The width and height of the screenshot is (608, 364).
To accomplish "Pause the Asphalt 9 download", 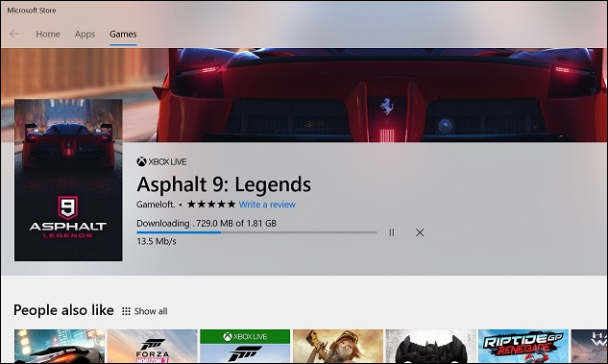I will [x=392, y=232].
